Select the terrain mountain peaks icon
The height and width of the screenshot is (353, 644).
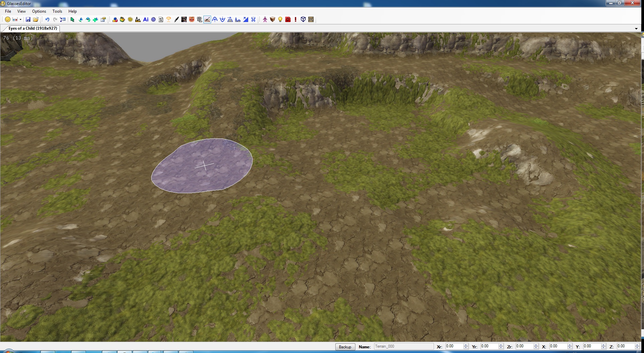[138, 20]
